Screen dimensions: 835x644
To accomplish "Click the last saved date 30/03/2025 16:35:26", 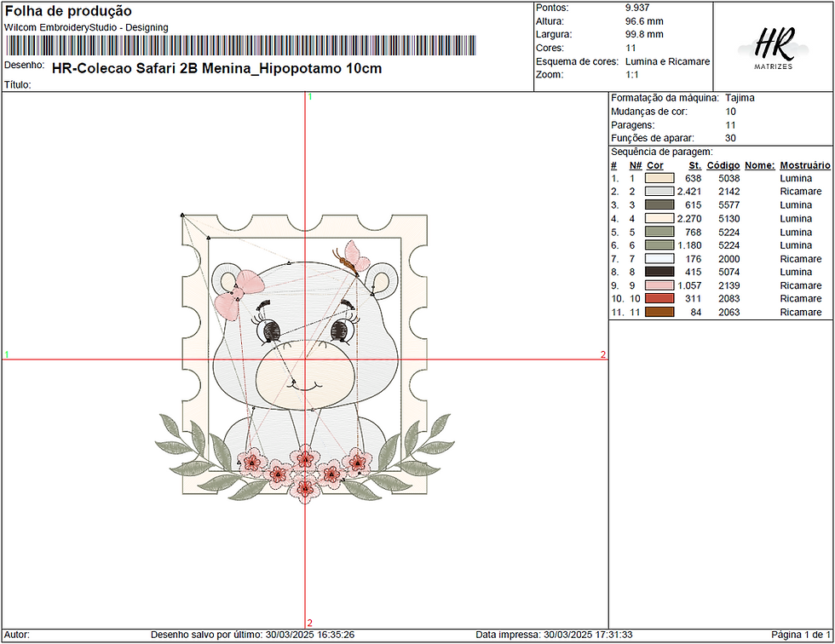I will [x=310, y=635].
